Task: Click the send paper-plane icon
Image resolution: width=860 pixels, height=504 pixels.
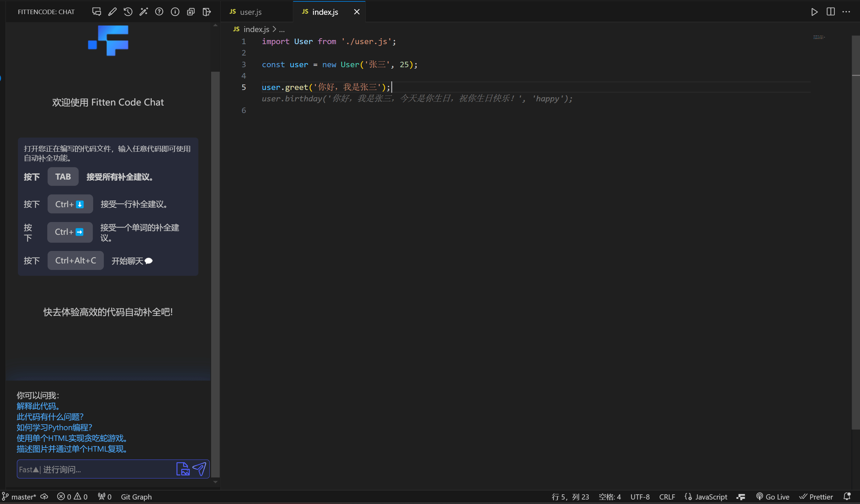Action: pos(199,469)
